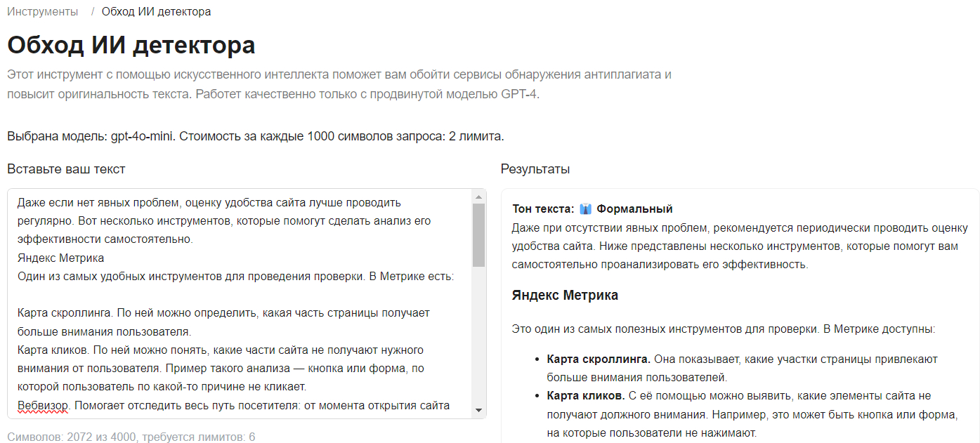980x443 pixels.
Task: Click the Обход ИИ детектора breadcrumb item
Action: coord(156,11)
